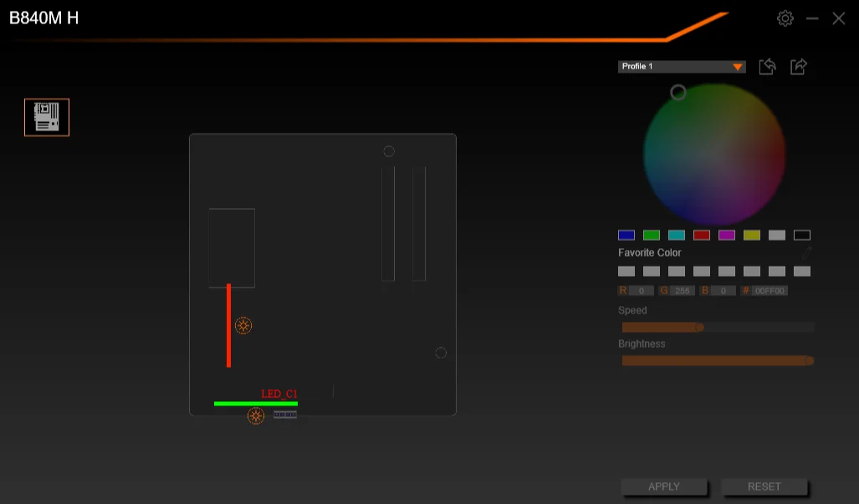Select the green LED_C1 strip on the board
Image resolution: width=859 pixels, height=504 pixels.
tap(256, 404)
